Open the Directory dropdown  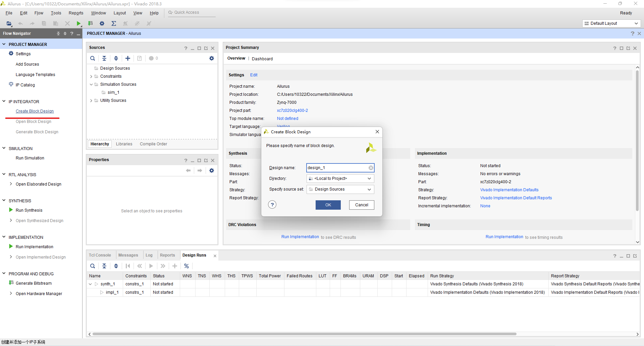click(340, 179)
